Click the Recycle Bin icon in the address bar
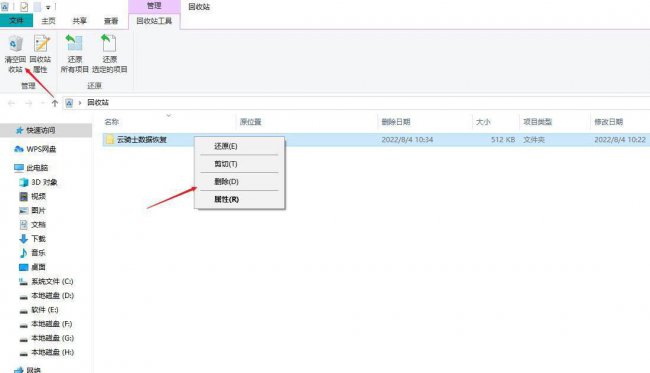The width and height of the screenshot is (650, 373). (69, 103)
